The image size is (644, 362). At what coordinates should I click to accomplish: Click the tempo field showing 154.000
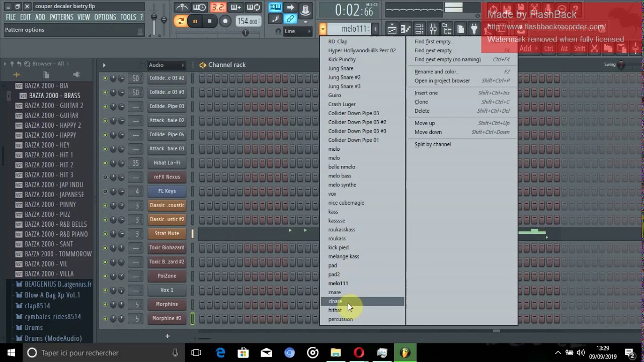point(248,21)
